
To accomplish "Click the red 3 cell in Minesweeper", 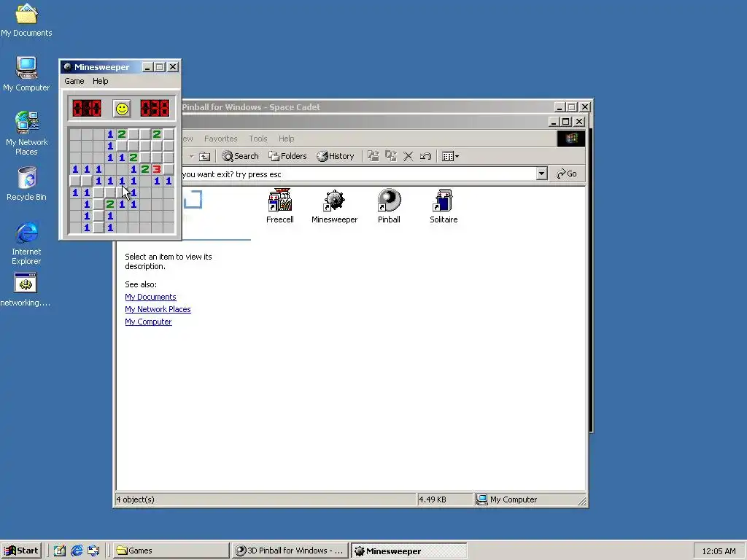I will coord(157,169).
